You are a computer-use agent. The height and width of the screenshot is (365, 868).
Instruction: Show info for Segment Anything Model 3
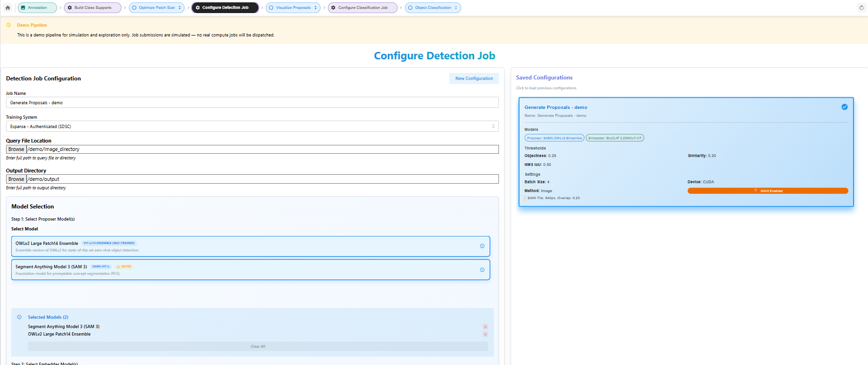click(482, 270)
